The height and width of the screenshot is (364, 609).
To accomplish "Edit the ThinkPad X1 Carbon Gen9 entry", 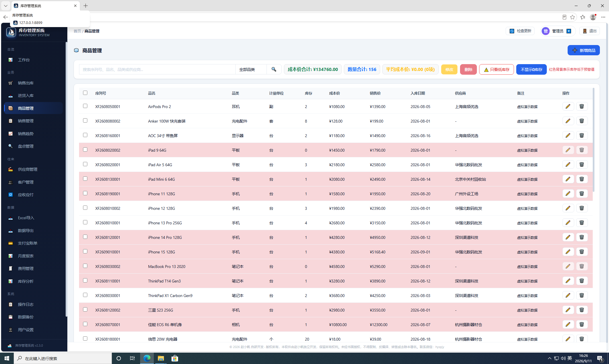I will [x=568, y=295].
